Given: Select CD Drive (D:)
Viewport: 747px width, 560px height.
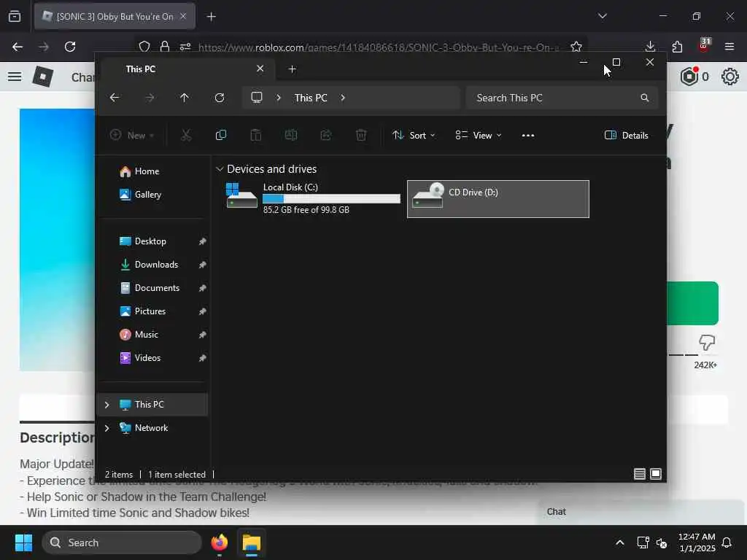Looking at the screenshot, I should tap(498, 198).
